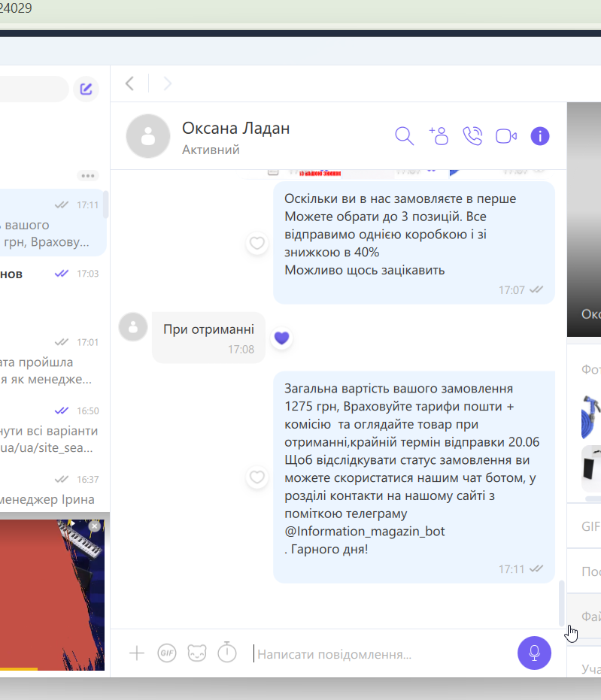
Task: Open the blue hose photo thumbnail
Action: point(590,416)
